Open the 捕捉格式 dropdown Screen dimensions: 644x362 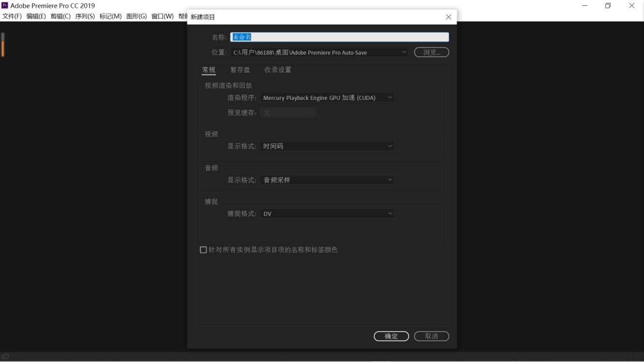tap(328, 213)
